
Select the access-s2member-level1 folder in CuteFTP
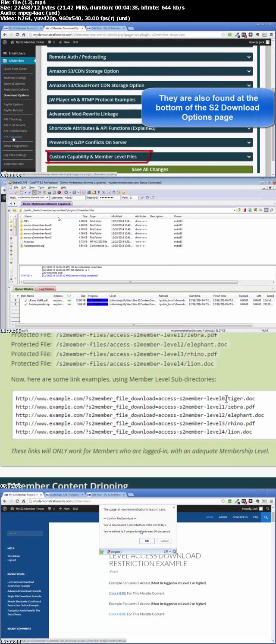coord(37,229)
